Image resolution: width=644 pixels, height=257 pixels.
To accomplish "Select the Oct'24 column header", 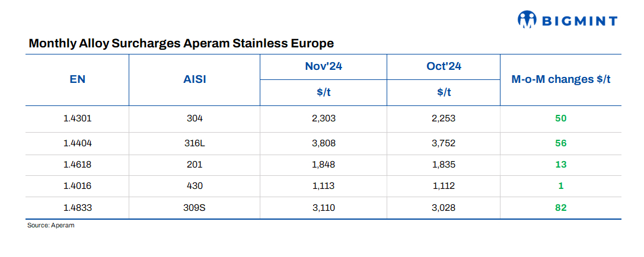I will (444, 66).
